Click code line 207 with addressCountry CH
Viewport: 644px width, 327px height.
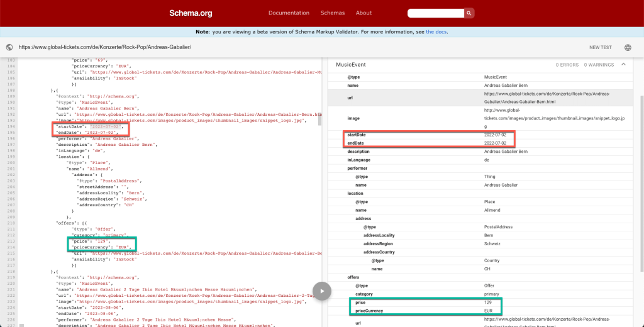106,205
